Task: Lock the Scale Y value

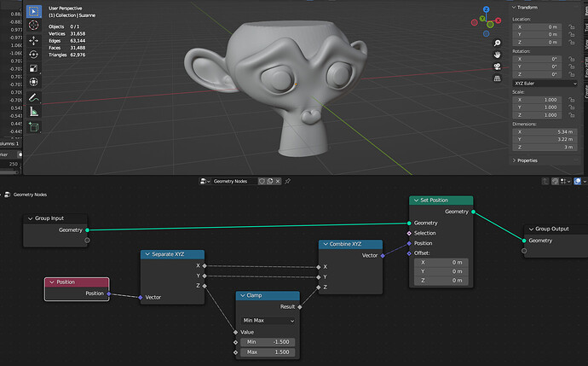Action: click(571, 107)
